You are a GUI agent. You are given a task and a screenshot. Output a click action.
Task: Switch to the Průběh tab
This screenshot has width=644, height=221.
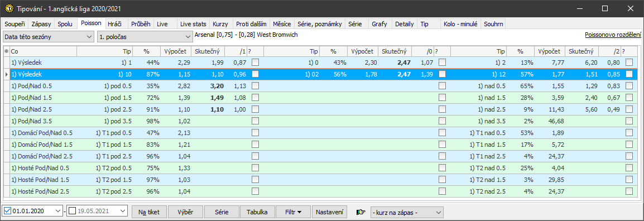point(141,24)
